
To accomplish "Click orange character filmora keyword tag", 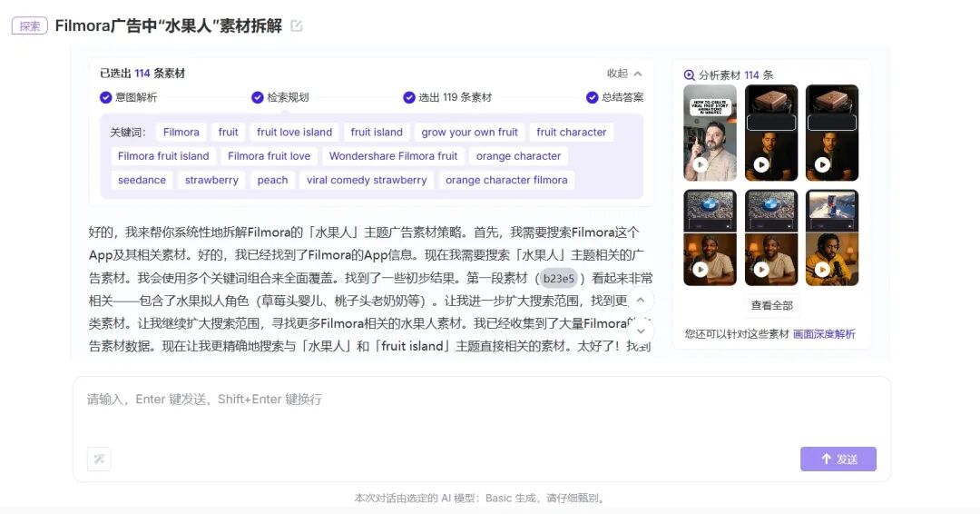I will tap(506, 180).
